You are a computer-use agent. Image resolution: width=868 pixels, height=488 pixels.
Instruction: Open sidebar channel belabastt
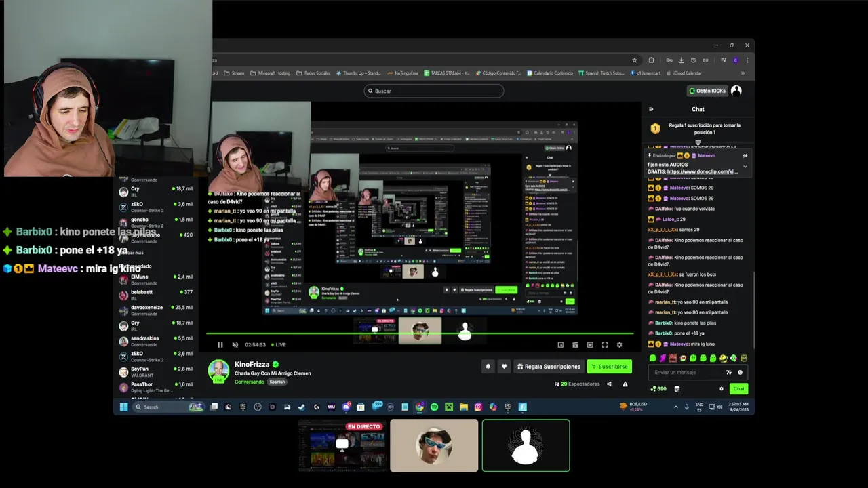coord(155,295)
